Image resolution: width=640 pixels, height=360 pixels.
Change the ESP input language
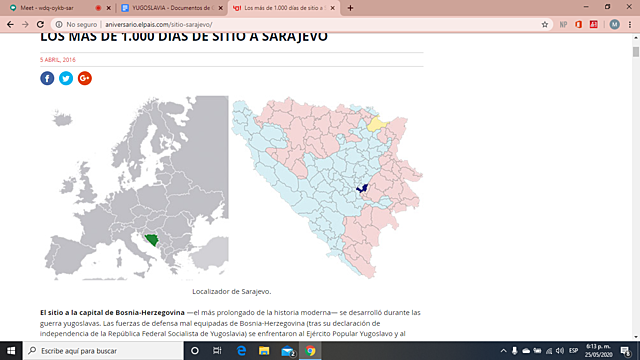tap(573, 351)
